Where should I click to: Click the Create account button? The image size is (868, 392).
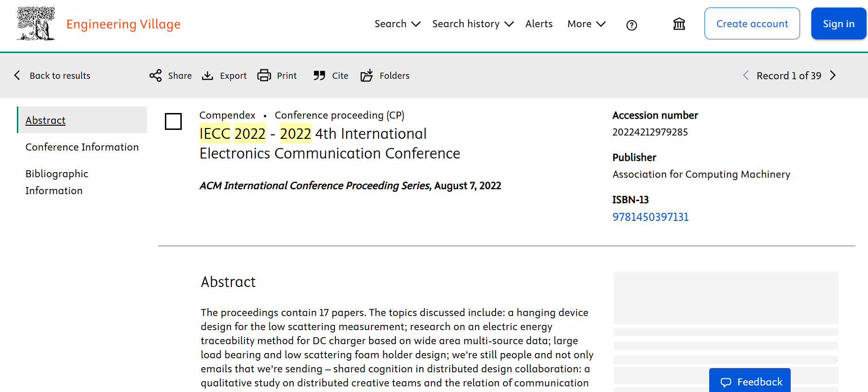coord(752,23)
